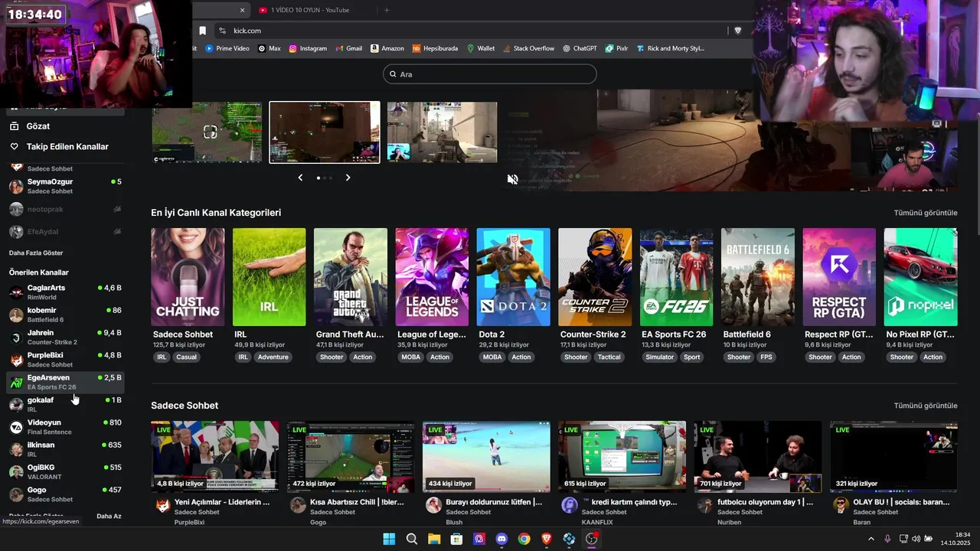Click Tactical tag under Counter-Strike 2

pos(609,357)
